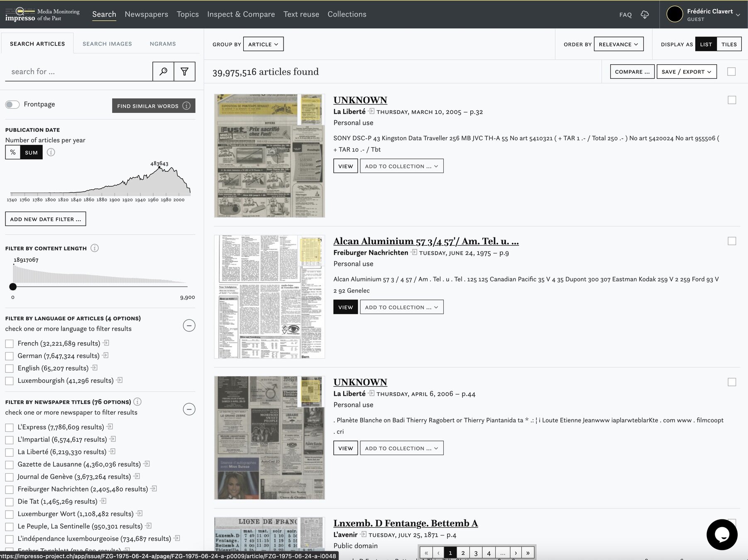Click add-filter icon next to German results
Image resolution: width=748 pixels, height=560 pixels.
105,355
